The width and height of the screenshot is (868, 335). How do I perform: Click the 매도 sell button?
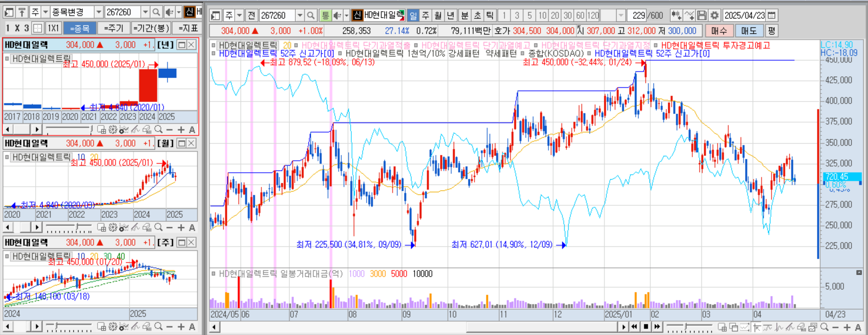click(x=749, y=31)
